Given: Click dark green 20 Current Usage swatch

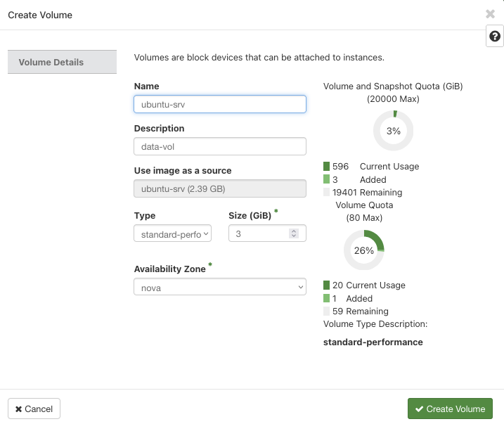Looking at the screenshot, I should [x=326, y=285].
